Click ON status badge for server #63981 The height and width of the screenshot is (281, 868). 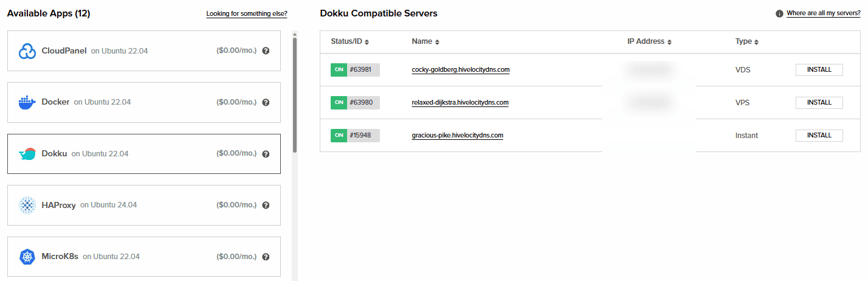(339, 70)
